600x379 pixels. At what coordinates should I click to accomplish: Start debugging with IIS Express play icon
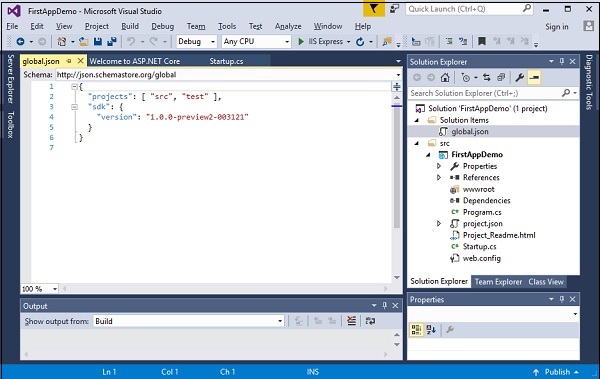click(301, 41)
